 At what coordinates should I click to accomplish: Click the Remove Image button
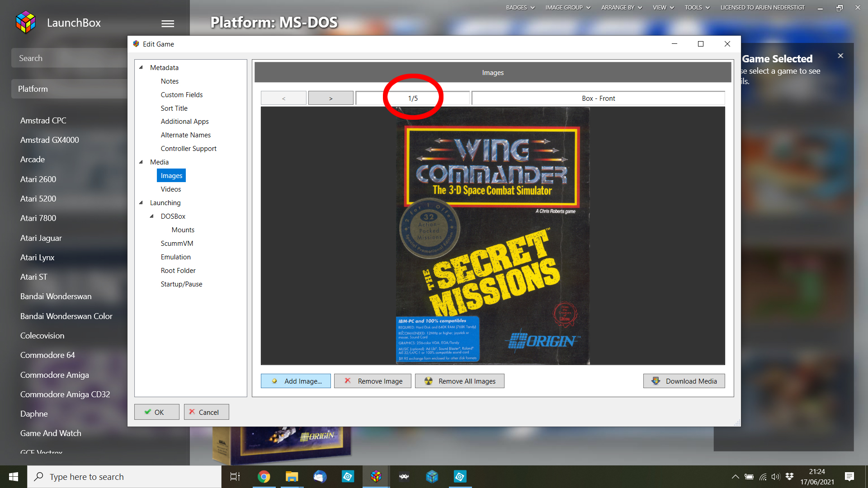pos(373,381)
